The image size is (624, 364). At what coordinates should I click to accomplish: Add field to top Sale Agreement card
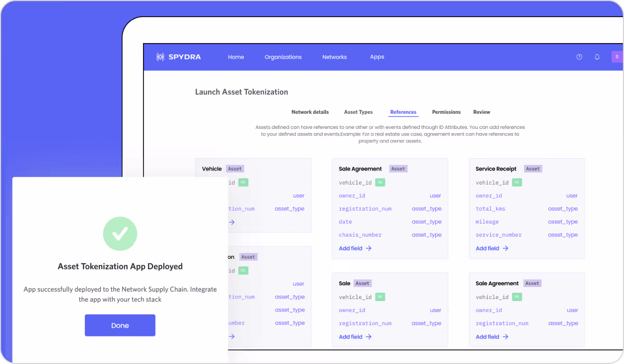[x=355, y=249]
